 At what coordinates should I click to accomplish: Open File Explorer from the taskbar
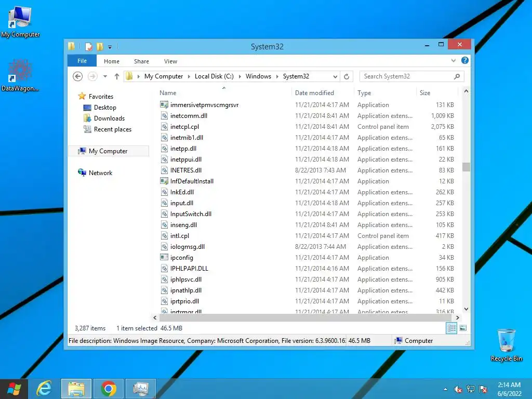tap(76, 389)
